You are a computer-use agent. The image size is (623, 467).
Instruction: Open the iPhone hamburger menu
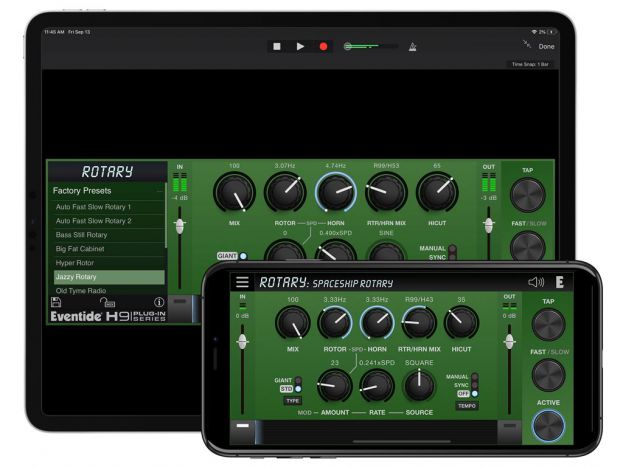pyautogui.click(x=242, y=282)
